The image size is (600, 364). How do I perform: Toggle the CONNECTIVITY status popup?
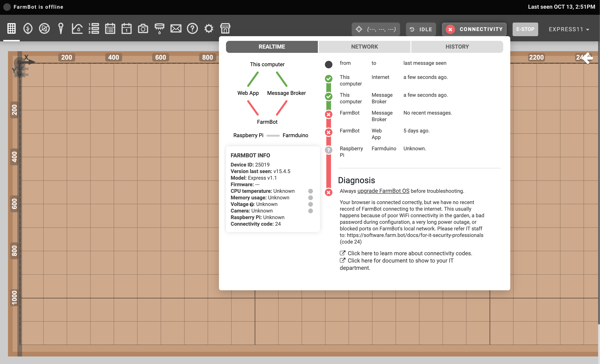(474, 29)
